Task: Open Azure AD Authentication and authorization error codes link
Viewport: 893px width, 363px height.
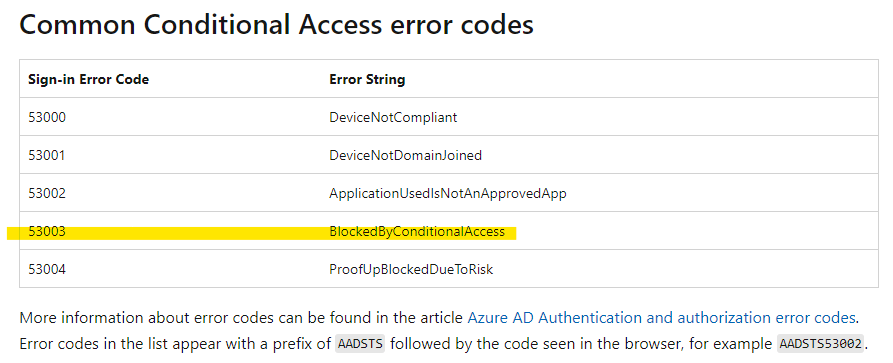Action: point(661,317)
